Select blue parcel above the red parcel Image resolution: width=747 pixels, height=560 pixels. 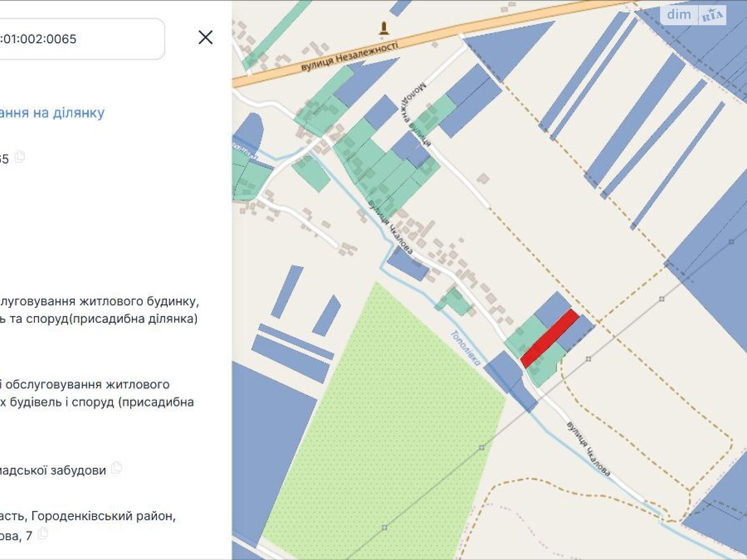pyautogui.click(x=552, y=307)
